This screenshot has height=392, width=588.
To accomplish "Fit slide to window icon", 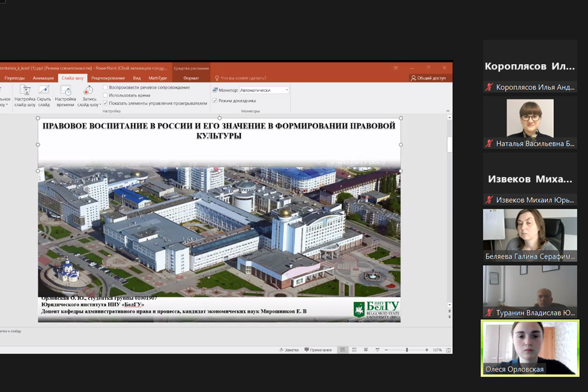I will pos(448,350).
